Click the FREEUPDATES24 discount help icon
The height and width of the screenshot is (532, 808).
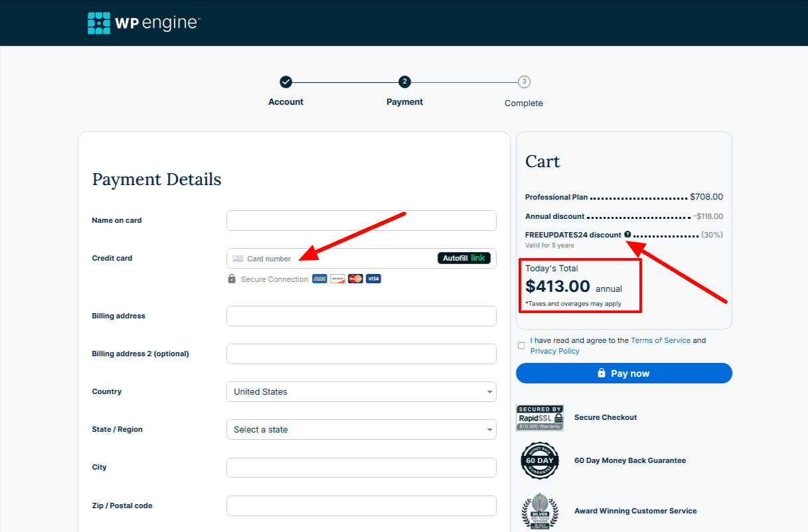point(627,234)
